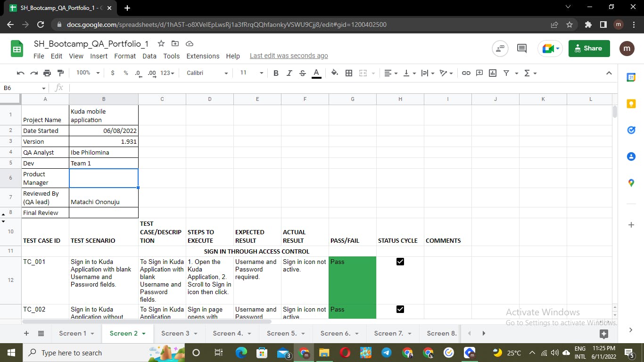Activate the paint format roller
The height and width of the screenshot is (362, 644).
[x=60, y=73]
